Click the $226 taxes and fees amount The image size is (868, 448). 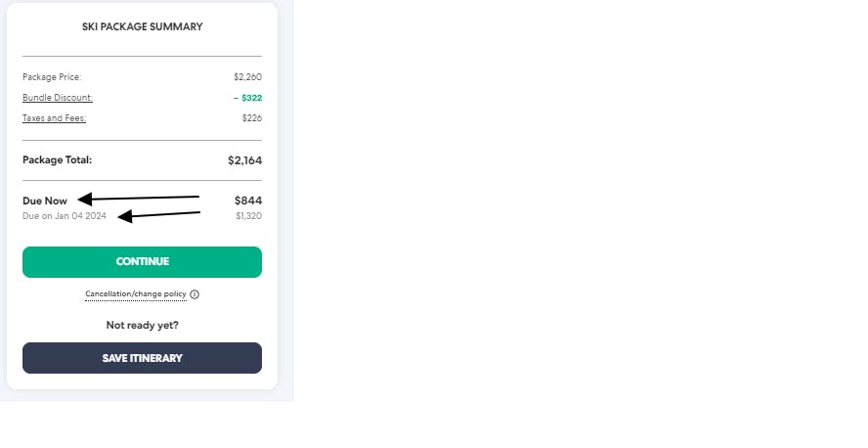251,118
